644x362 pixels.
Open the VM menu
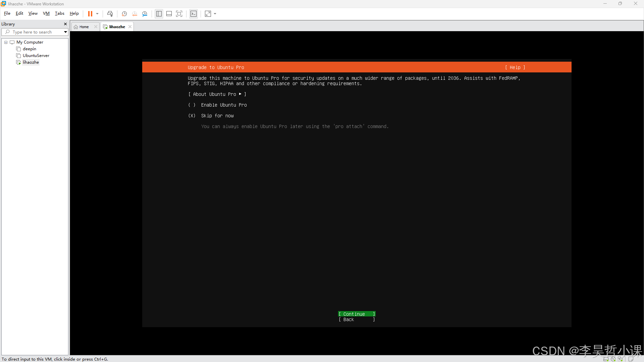tap(46, 13)
